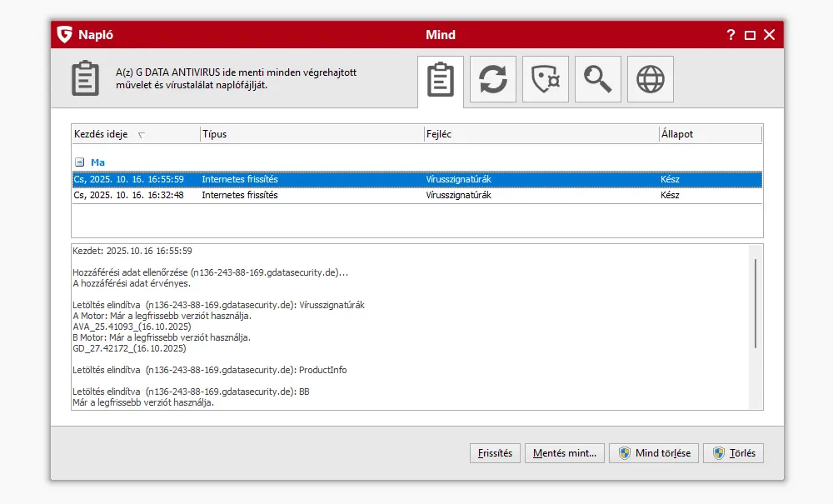This screenshot has height=504, width=833.
Task: Open the magnifier virus scan log icon
Action: click(597, 79)
